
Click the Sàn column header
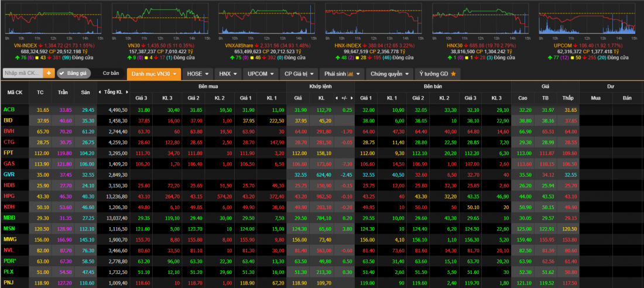pos(85,92)
